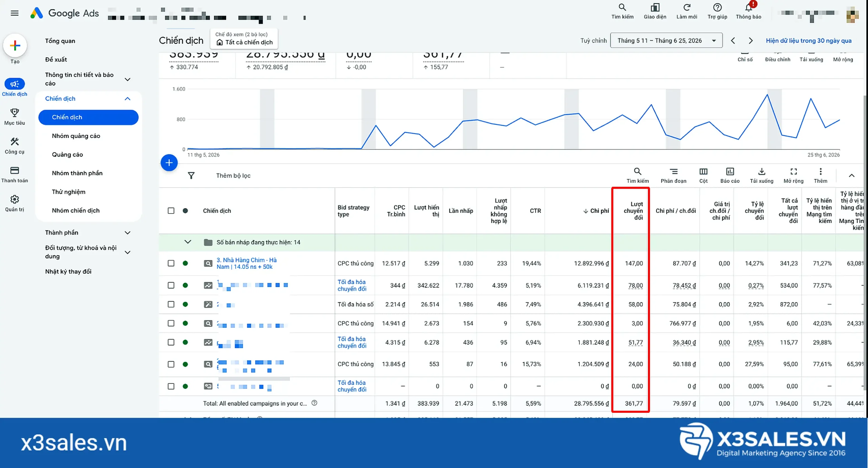868x468 pixels.
Task: Open the Giao diện appearance icon
Action: coord(655,11)
